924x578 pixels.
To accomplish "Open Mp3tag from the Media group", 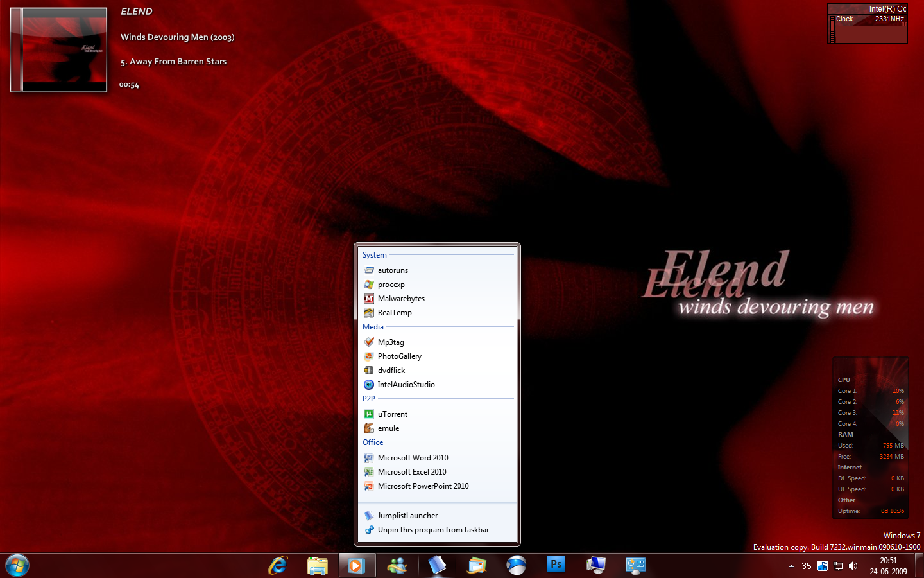I will (x=391, y=342).
